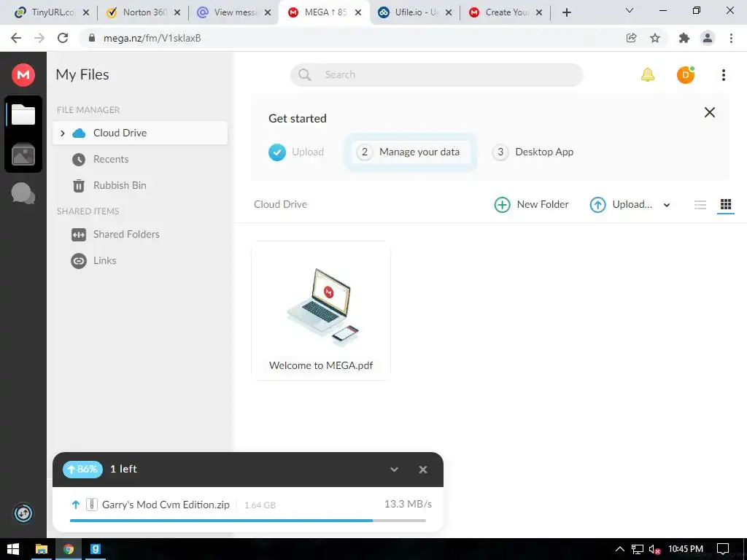Bookmark this page star
This screenshot has height=560, width=747.
tap(655, 38)
